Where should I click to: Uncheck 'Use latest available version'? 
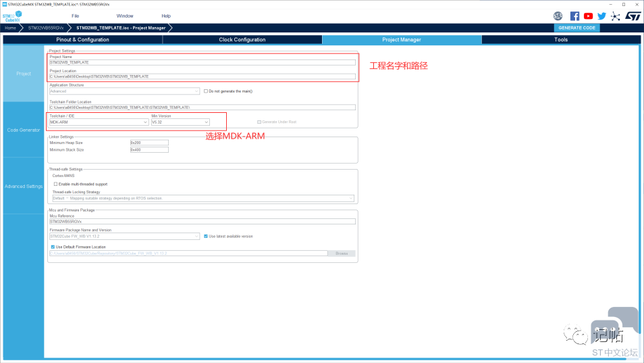[x=206, y=237]
